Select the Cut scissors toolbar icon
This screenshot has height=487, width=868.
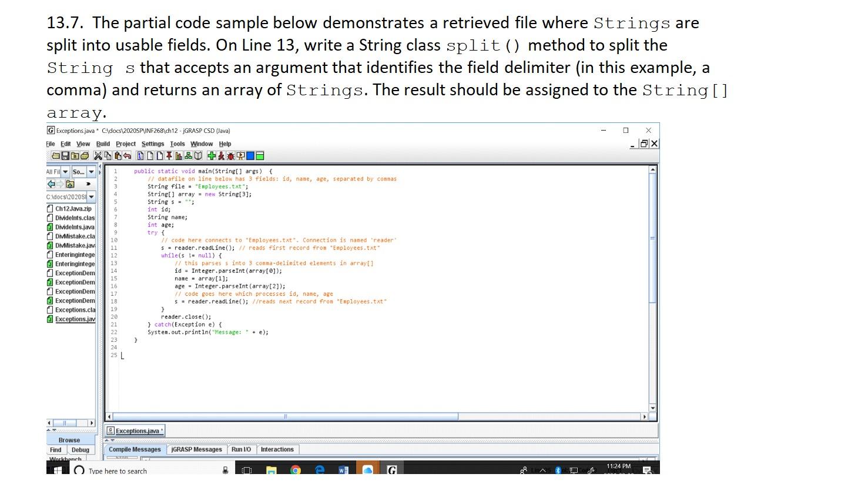[98, 156]
